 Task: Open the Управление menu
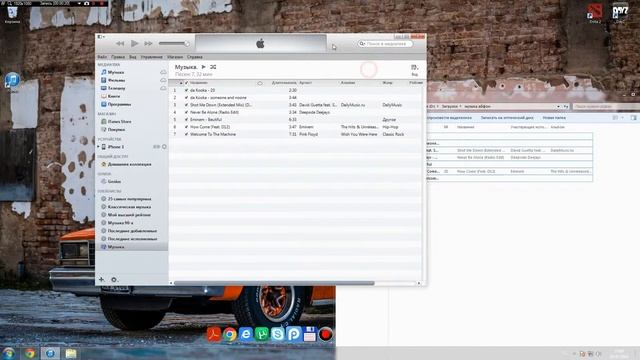coord(151,57)
